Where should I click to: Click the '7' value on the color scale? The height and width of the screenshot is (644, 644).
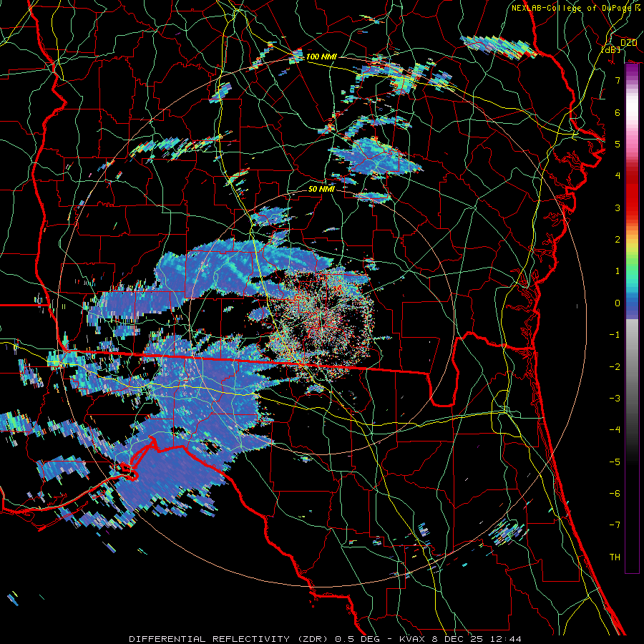[x=618, y=80]
